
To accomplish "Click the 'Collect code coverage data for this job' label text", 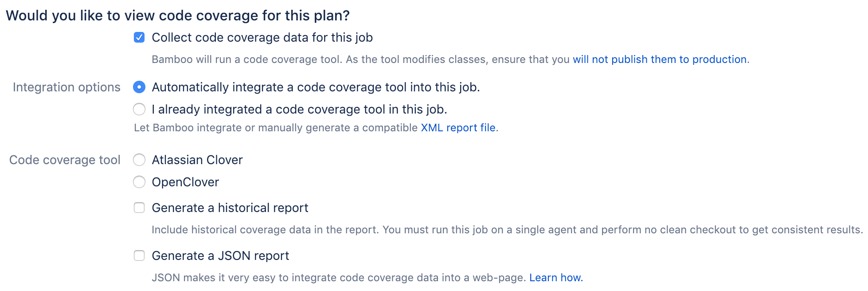I will tap(262, 38).
